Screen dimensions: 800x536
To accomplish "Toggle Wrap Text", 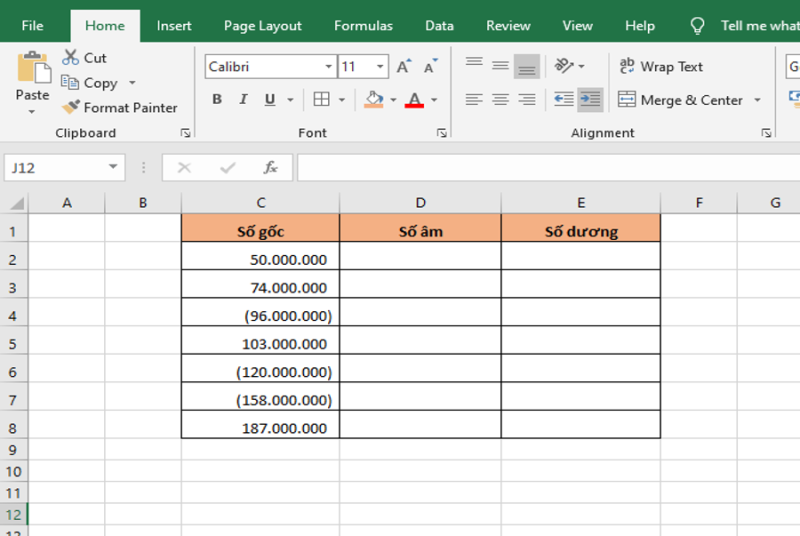I will [661, 66].
